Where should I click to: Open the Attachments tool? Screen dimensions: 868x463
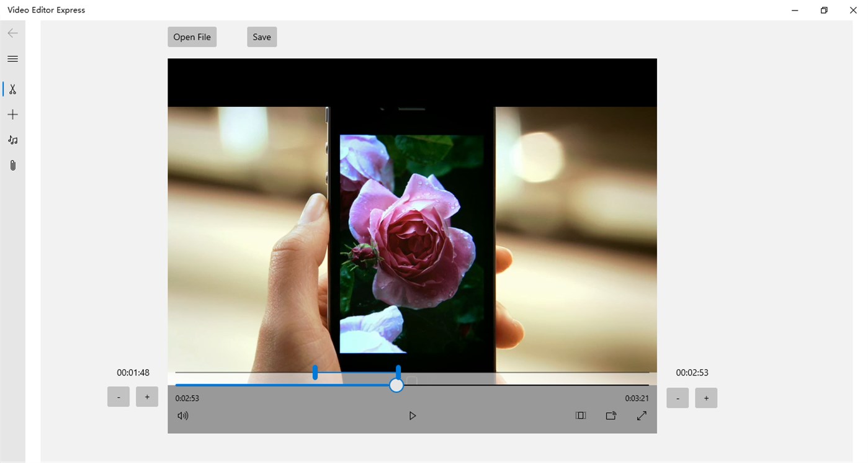pos(12,164)
